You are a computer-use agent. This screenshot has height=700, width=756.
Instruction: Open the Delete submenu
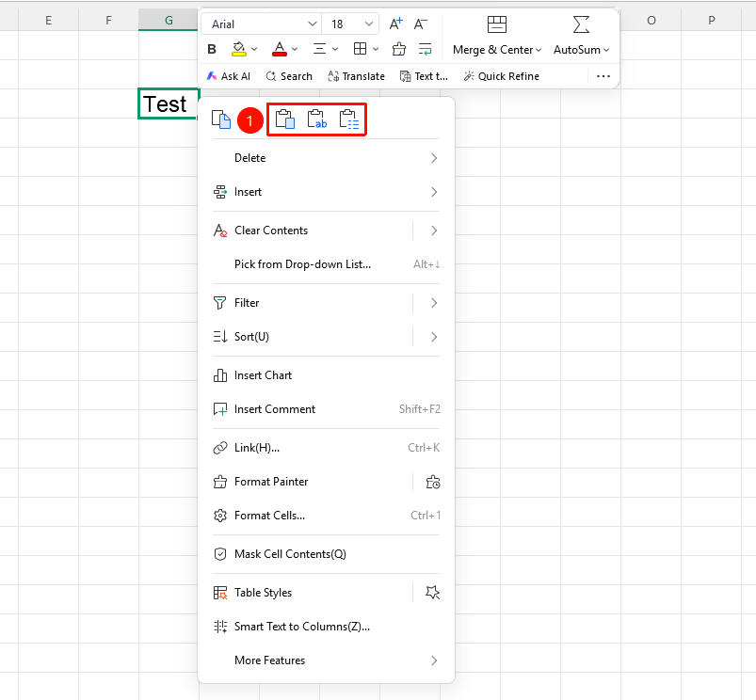327,158
